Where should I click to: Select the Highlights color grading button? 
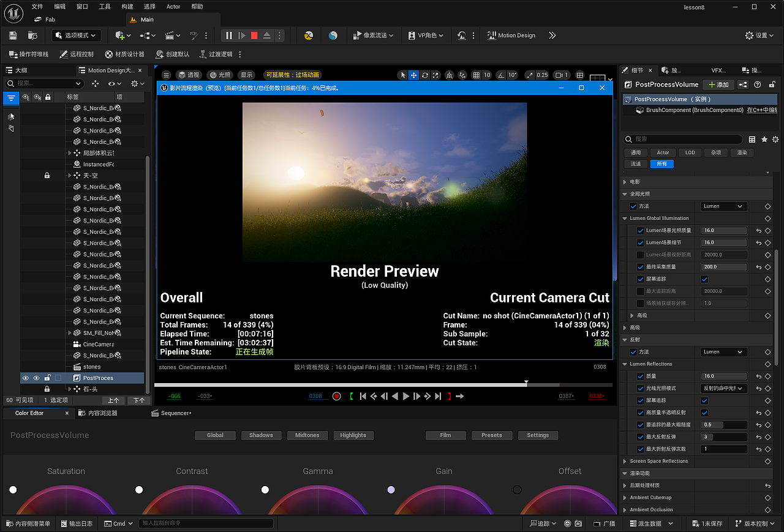[353, 435]
